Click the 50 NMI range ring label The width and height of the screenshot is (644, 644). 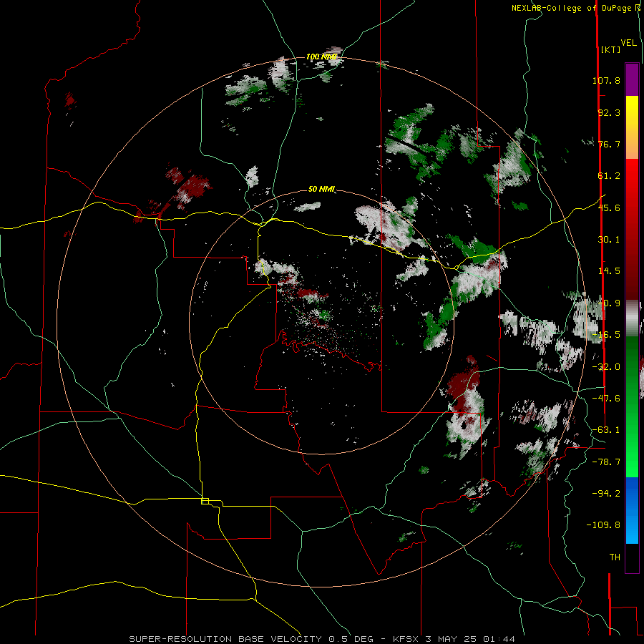pos(321,190)
